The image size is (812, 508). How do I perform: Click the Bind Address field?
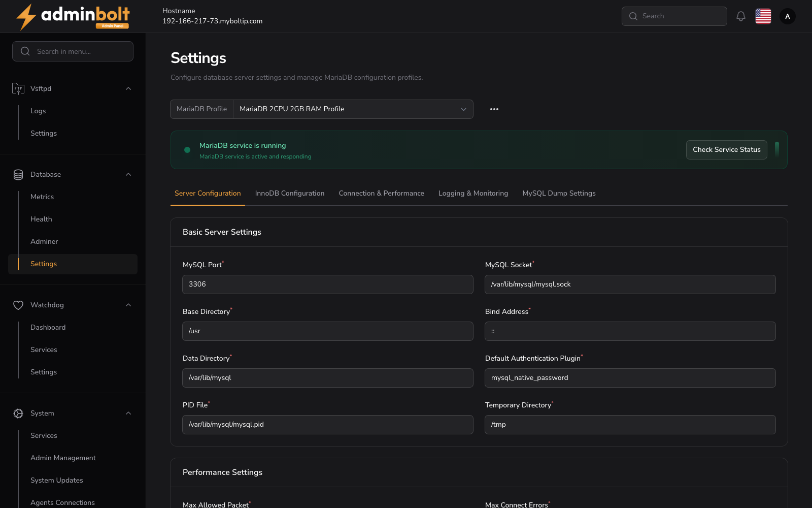pyautogui.click(x=630, y=331)
